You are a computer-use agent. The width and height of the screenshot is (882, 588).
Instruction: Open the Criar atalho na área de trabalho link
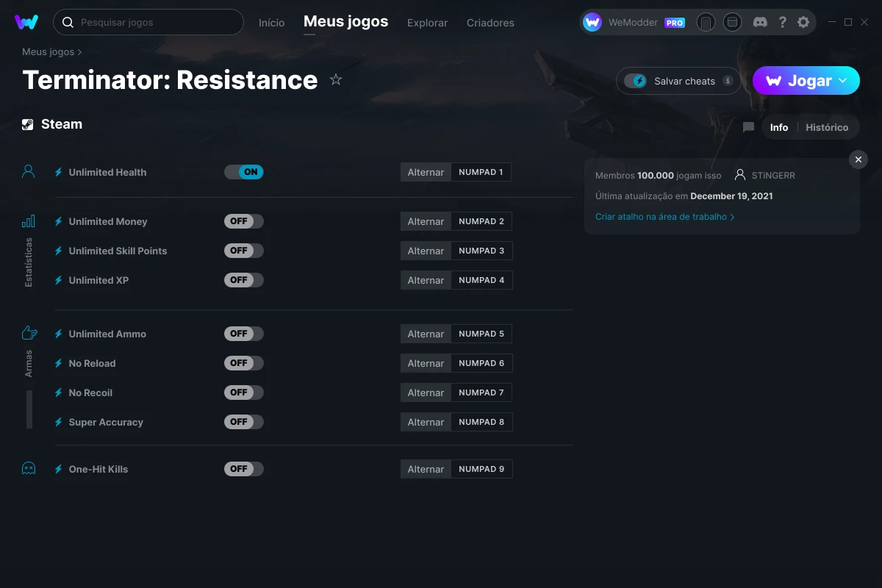click(664, 217)
